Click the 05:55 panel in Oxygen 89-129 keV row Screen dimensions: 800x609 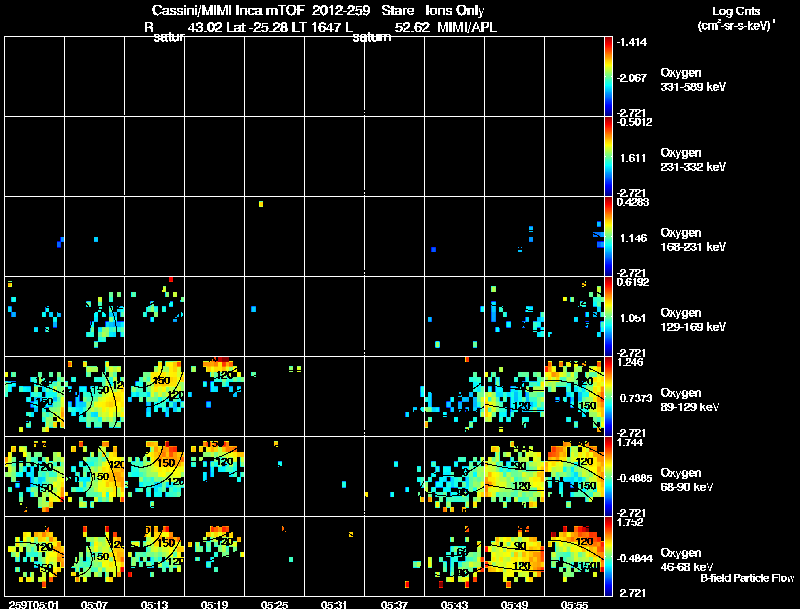[x=574, y=396]
